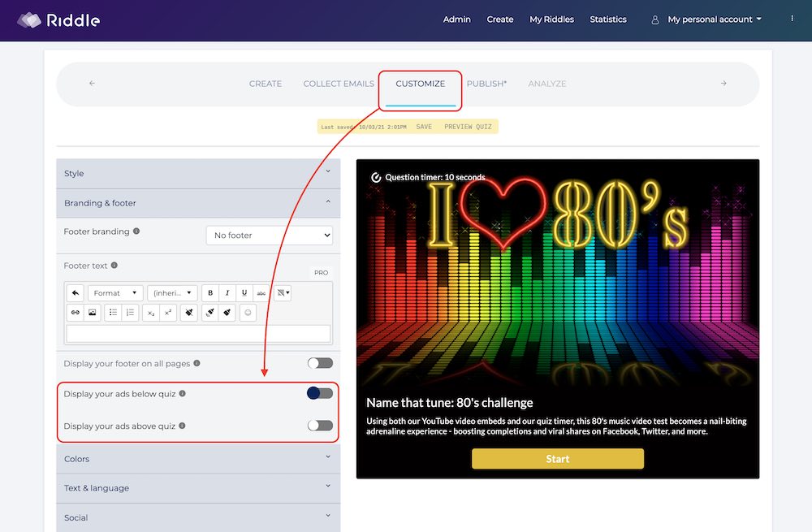Toggle italic formatting in footer editor
The width and height of the screenshot is (812, 532).
[x=227, y=293]
